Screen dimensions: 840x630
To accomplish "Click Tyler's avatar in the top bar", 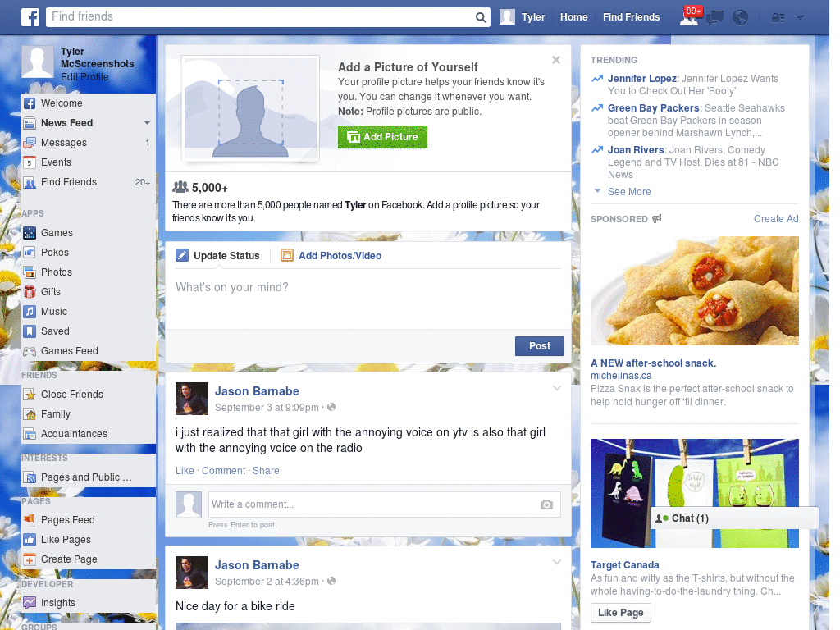I will click(x=507, y=17).
